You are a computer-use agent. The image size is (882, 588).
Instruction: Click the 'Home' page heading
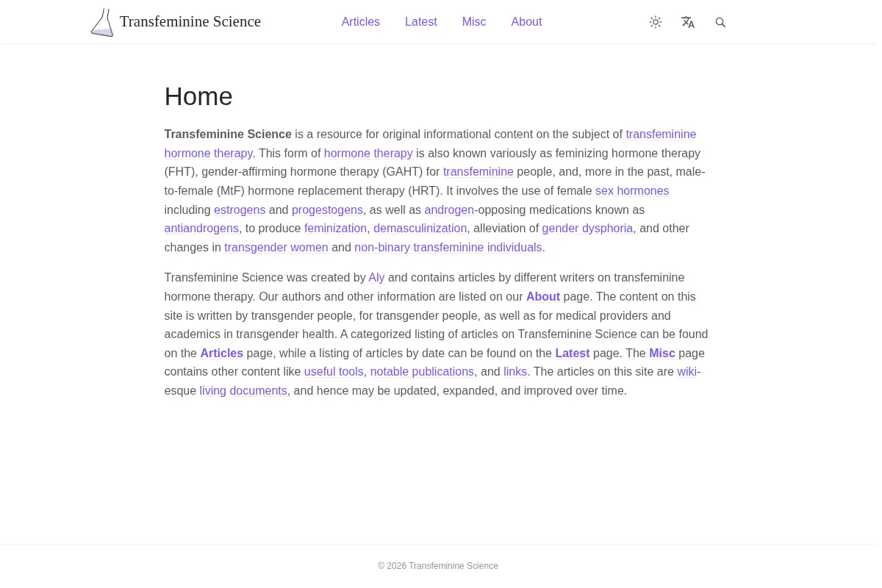(x=198, y=96)
